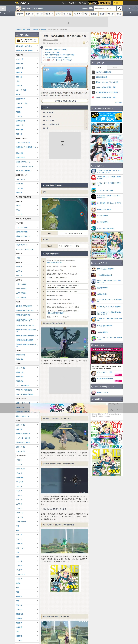Viewport: 138px width, 644px height.
Task: Click the Game8 breadcrumb link
Action: pyautogui.click(x=18, y=30)
